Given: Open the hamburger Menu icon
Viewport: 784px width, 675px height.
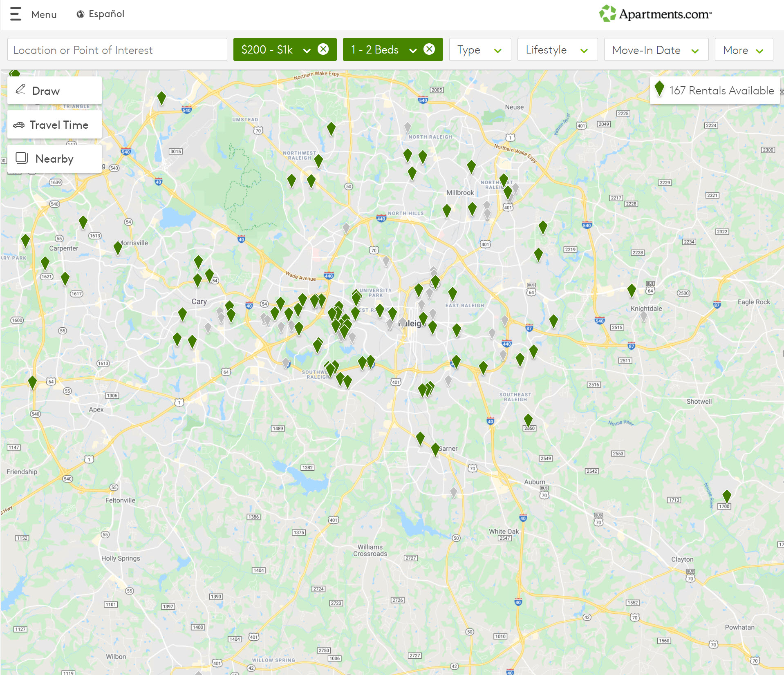Looking at the screenshot, I should [x=16, y=14].
